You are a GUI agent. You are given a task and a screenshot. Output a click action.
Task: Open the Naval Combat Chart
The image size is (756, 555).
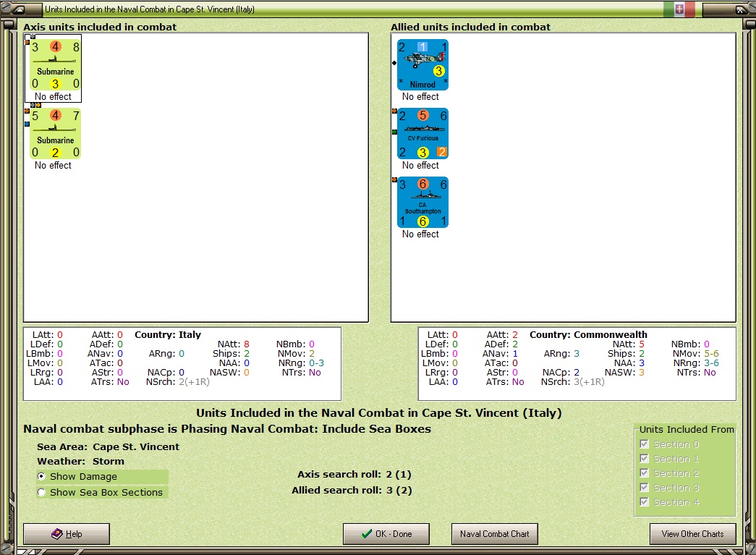pyautogui.click(x=495, y=534)
